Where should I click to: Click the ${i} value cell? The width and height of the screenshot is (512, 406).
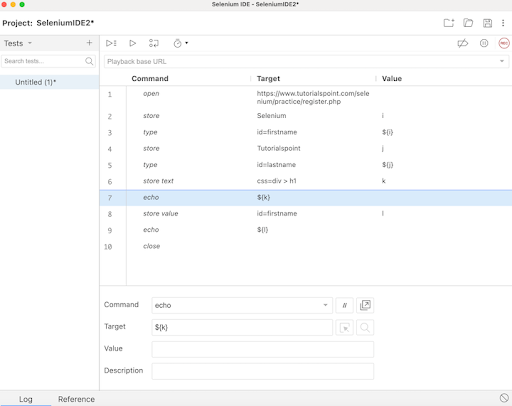387,132
